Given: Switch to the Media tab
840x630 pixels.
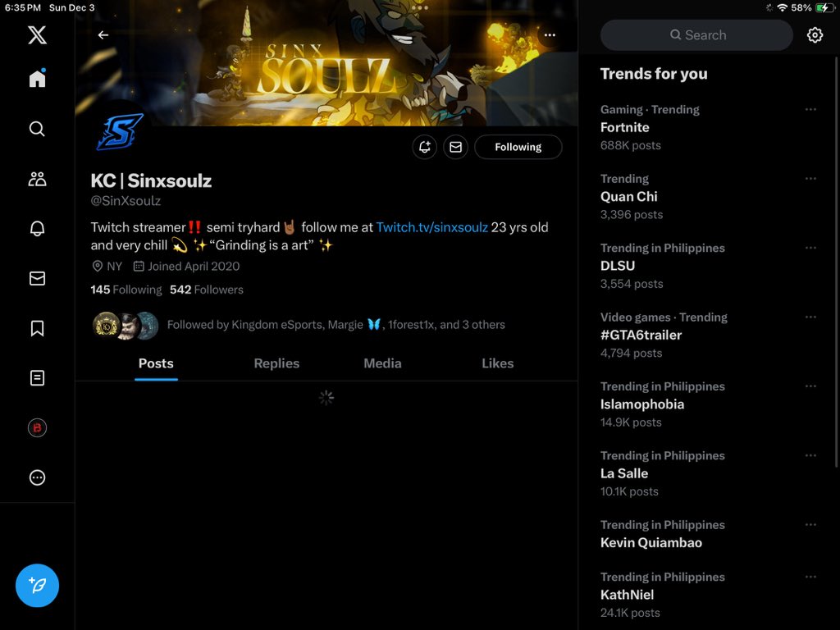Looking at the screenshot, I should click(x=382, y=363).
